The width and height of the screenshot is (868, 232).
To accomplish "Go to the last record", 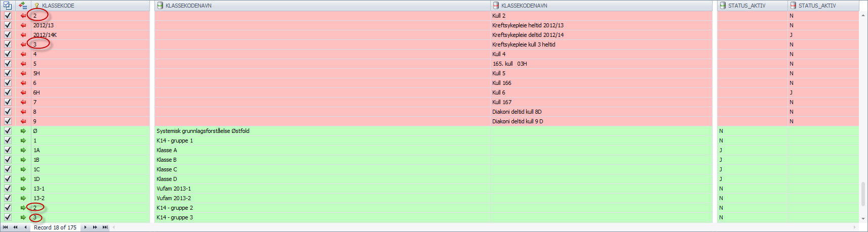I will coord(105,227).
